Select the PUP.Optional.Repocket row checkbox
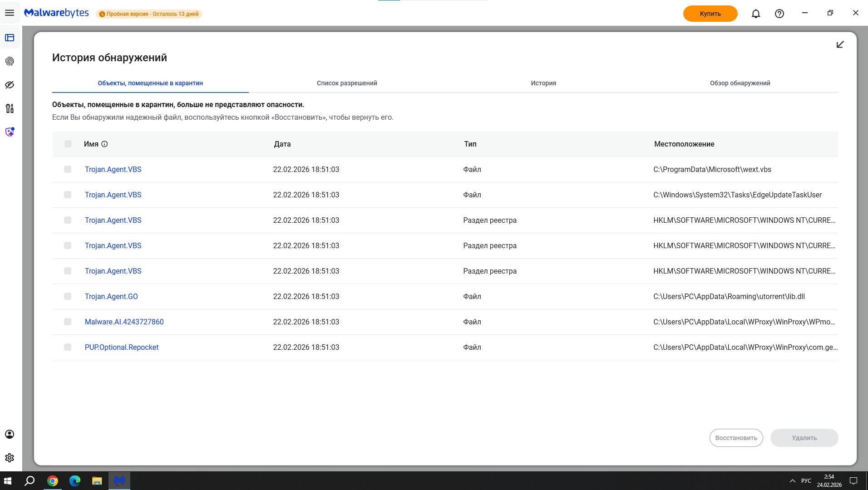868x490 pixels. tap(68, 347)
